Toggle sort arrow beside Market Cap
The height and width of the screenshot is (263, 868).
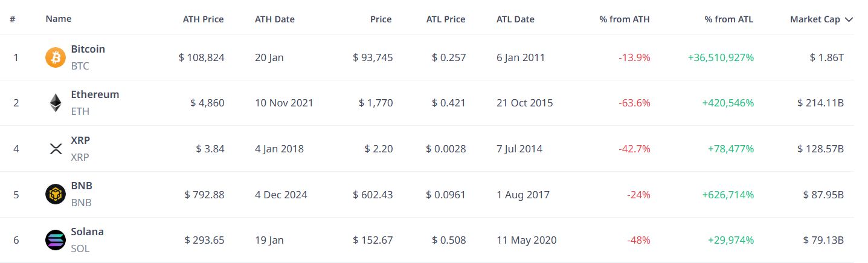click(x=849, y=19)
